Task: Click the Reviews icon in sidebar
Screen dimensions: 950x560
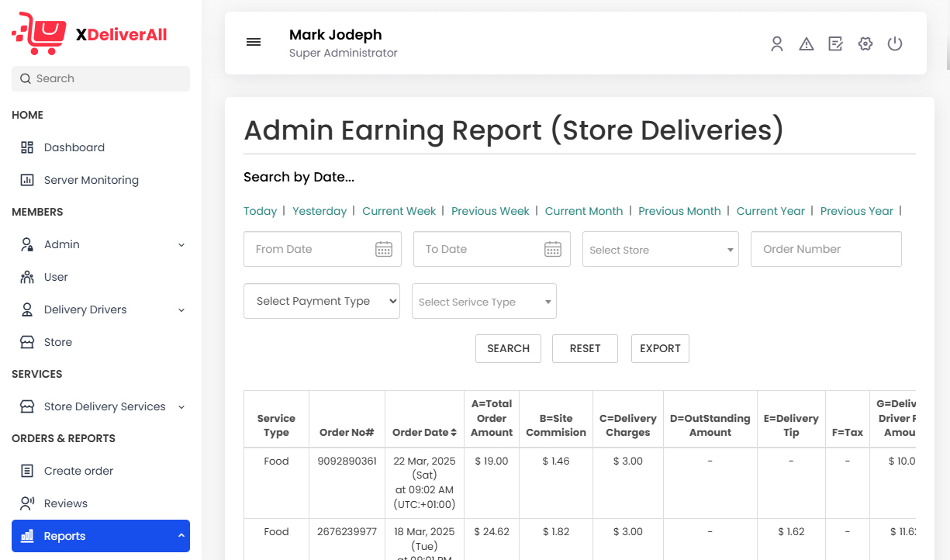Action: tap(27, 503)
